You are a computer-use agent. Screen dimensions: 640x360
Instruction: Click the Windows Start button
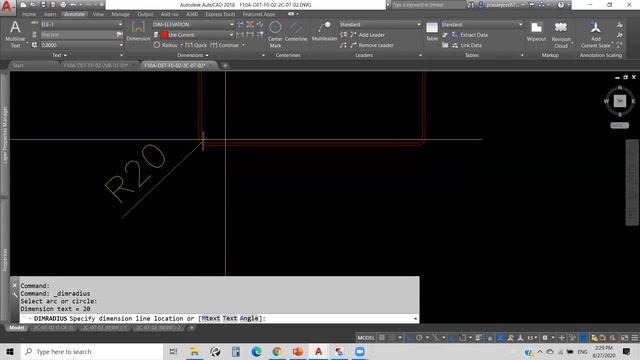[x=10, y=351]
